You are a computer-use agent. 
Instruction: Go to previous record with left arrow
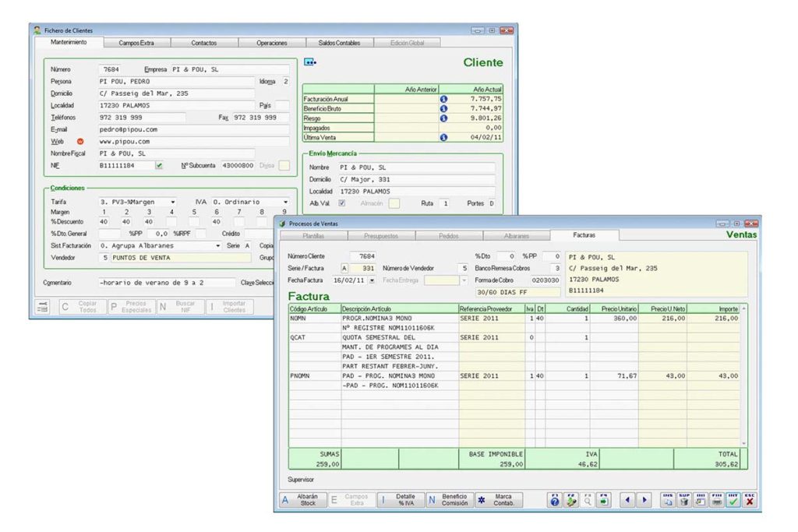(628, 499)
